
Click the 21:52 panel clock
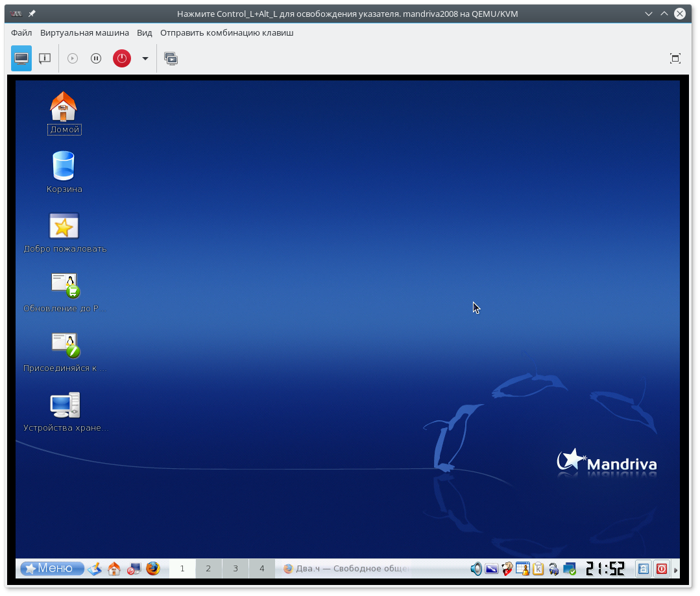605,568
